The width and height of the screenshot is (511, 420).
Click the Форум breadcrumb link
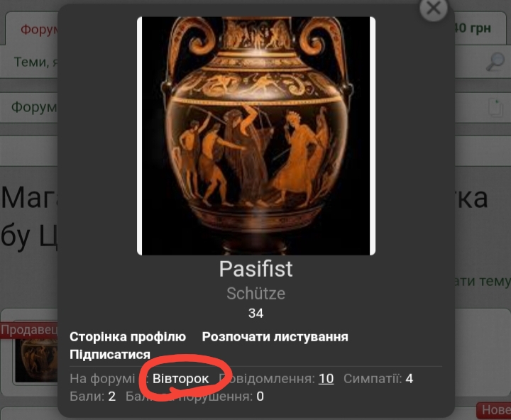tap(34, 107)
